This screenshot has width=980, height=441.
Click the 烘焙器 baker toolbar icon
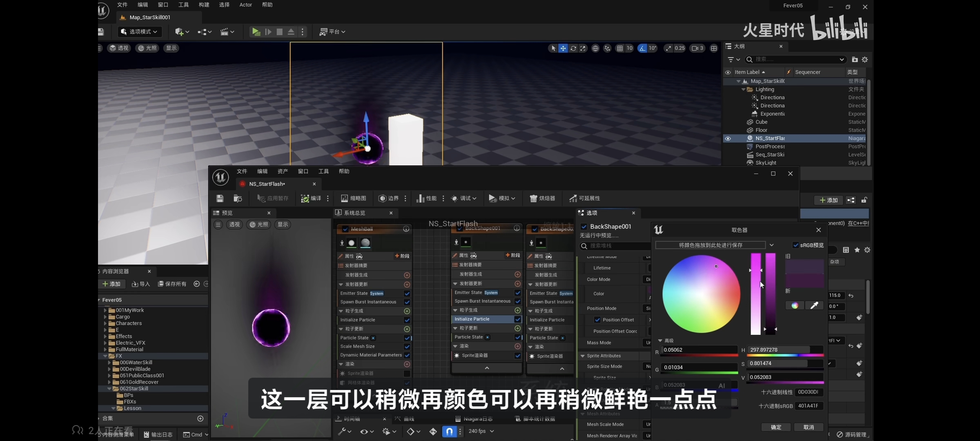pos(533,198)
